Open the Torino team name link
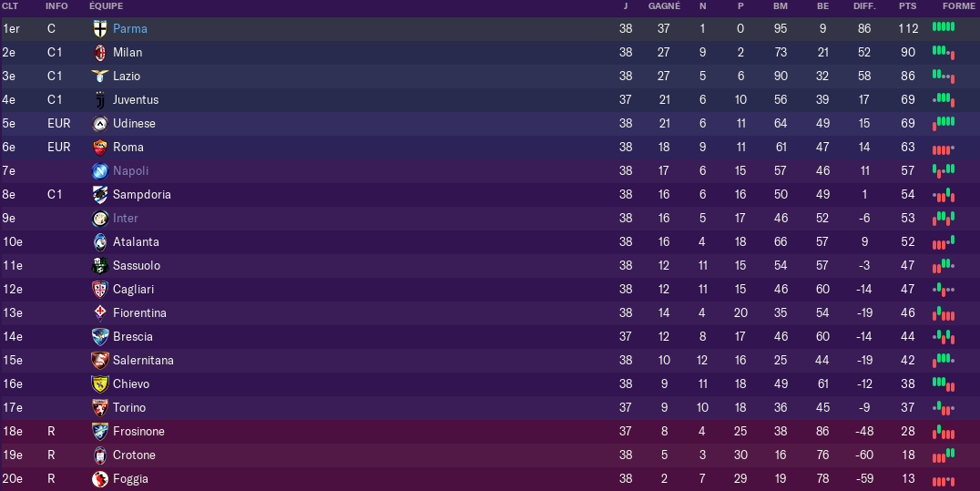 click(x=128, y=408)
